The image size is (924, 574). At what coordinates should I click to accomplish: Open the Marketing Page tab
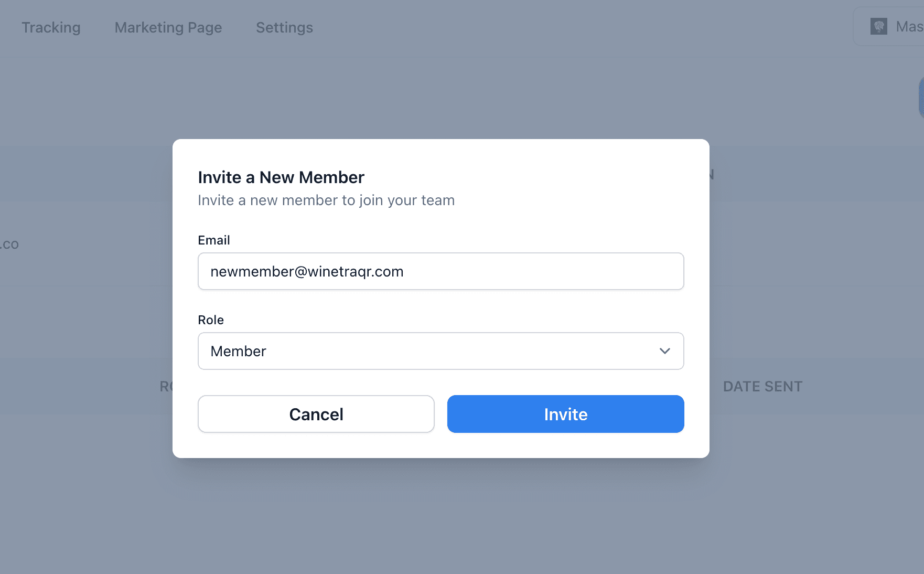[168, 27]
